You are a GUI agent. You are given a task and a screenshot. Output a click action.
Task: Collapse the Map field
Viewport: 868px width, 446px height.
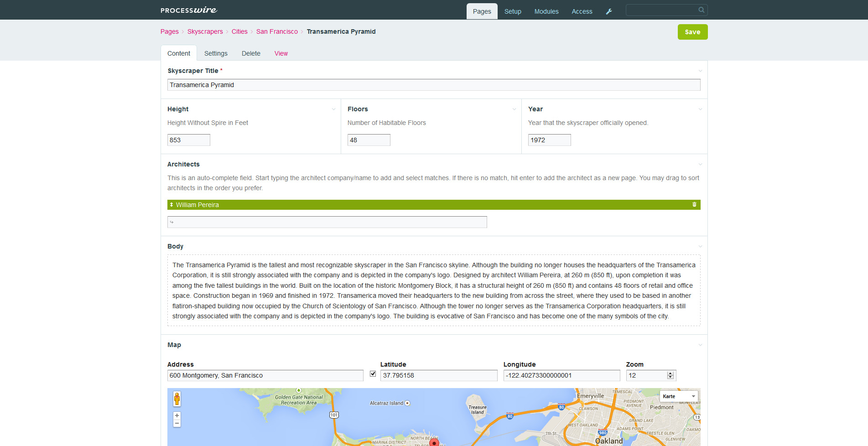point(700,345)
